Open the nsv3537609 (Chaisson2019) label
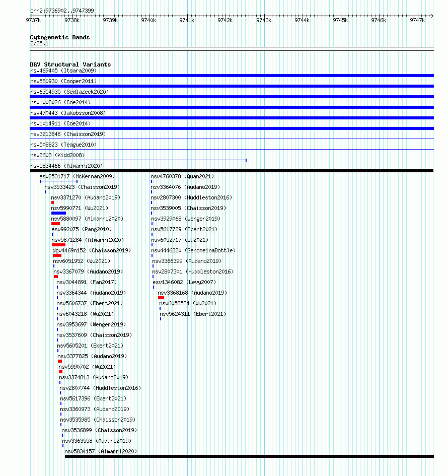 94,335
